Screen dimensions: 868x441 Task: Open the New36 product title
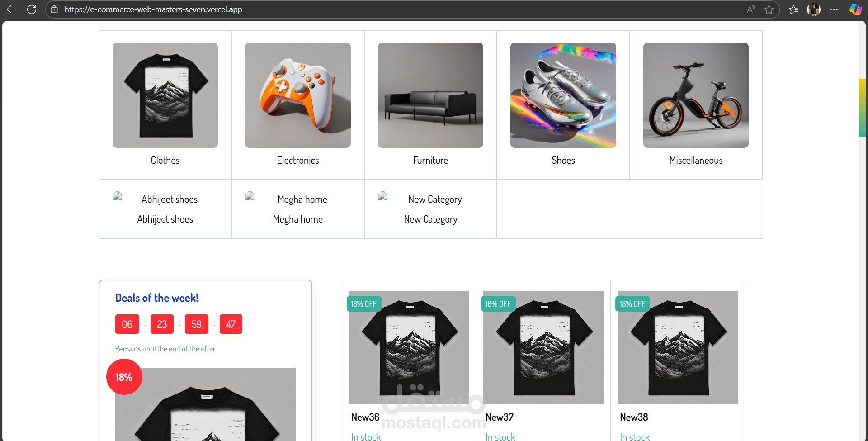tap(365, 417)
